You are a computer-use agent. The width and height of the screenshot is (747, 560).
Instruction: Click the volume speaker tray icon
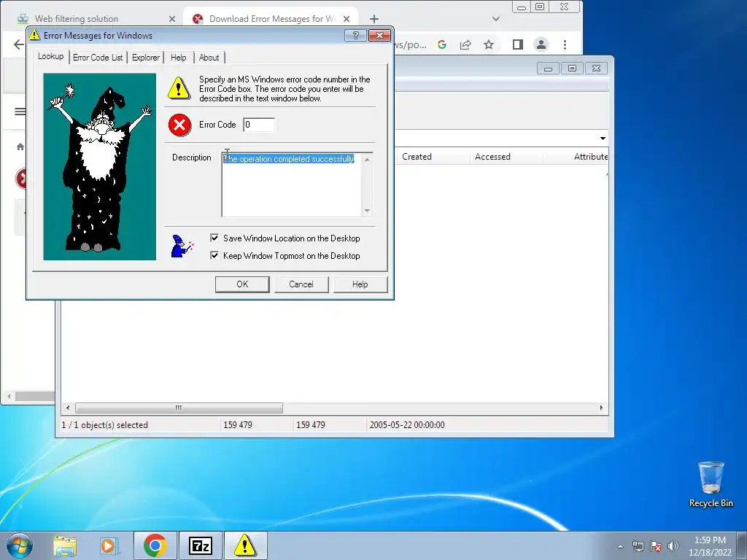[673, 546]
